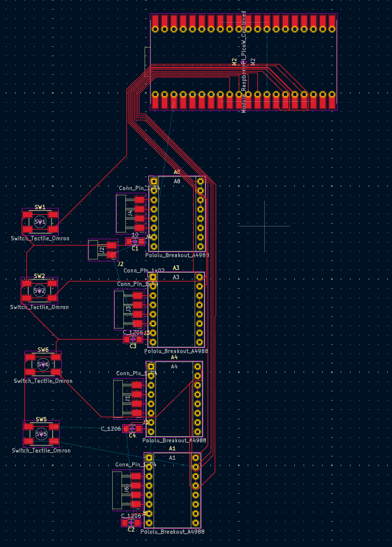
Task: Click the '10' value text above C1
Action: [x=135, y=235]
